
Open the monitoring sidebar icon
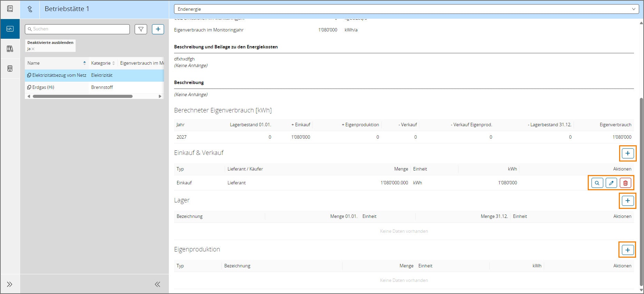click(10, 29)
